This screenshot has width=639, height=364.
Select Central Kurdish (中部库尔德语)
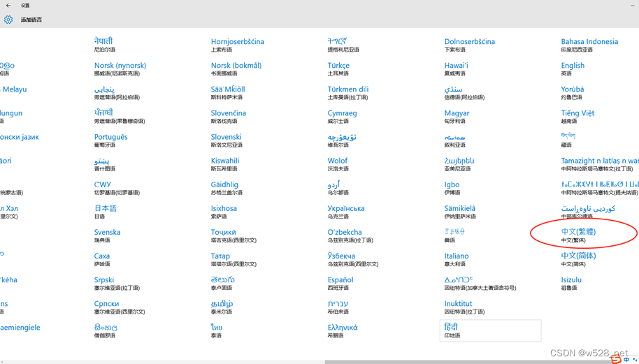588,212
